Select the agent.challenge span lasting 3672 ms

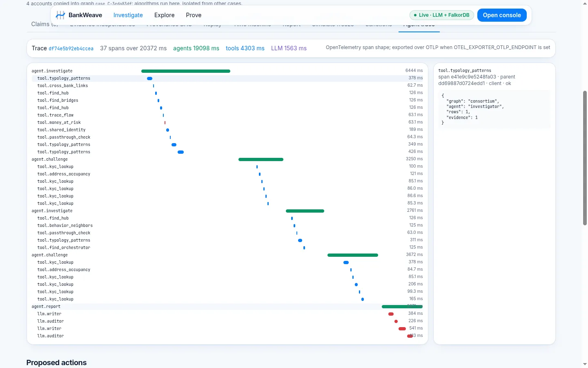point(227,255)
